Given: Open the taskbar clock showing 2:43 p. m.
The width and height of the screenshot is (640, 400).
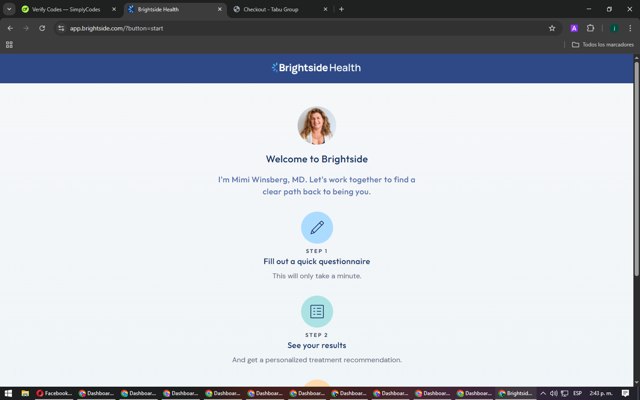Looking at the screenshot, I should point(601,393).
